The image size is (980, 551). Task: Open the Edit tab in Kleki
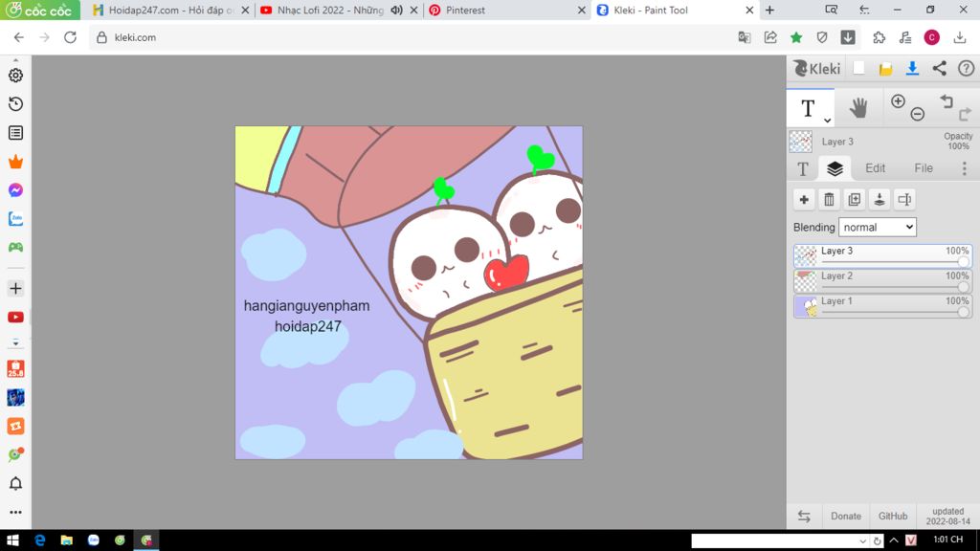875,168
